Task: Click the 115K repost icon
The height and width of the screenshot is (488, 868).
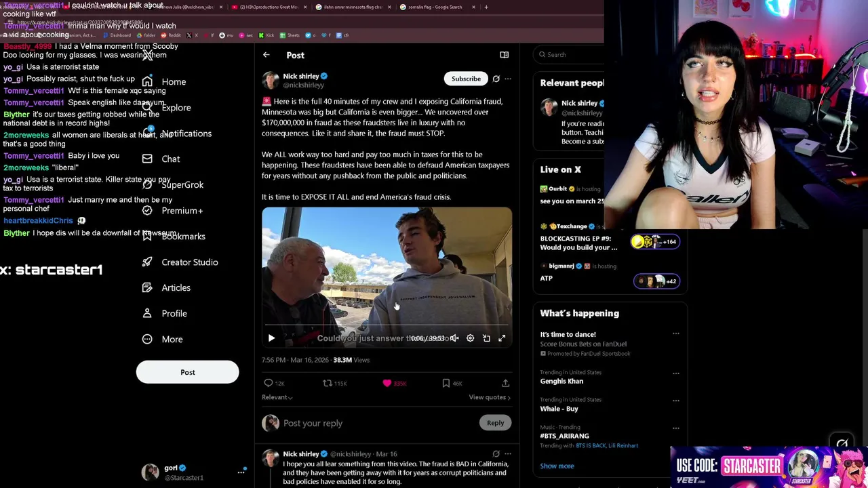Action: [x=328, y=384]
